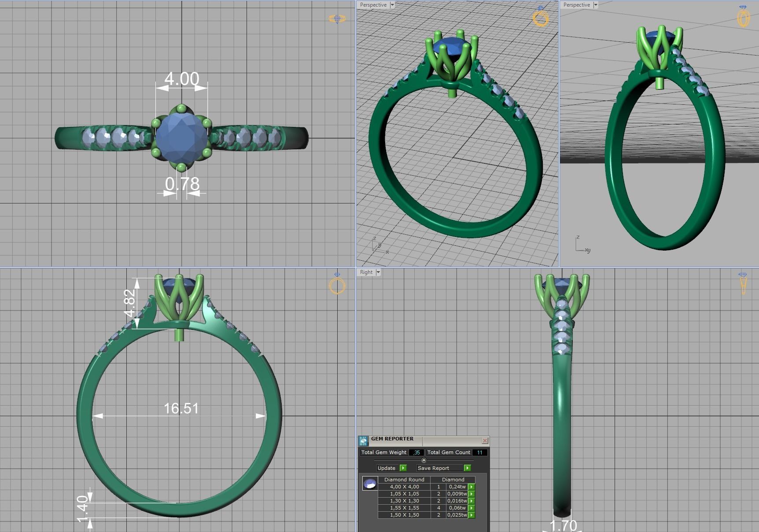Click the Diamond Round column header

click(x=404, y=480)
